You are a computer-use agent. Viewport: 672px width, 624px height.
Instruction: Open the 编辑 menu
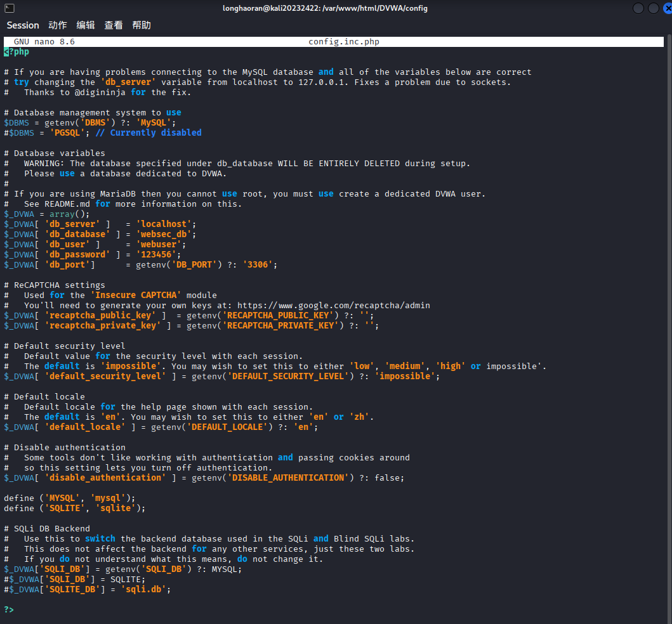click(85, 25)
